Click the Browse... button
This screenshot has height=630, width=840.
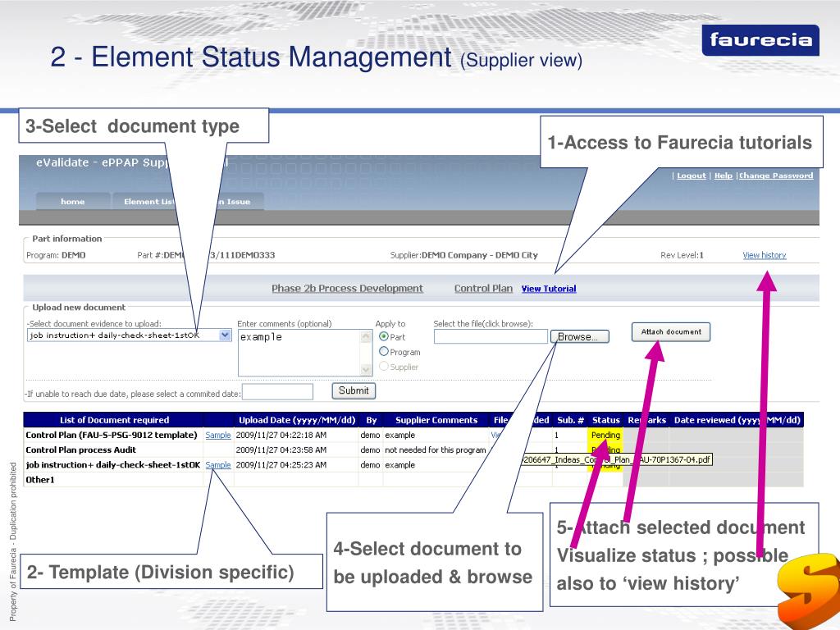(x=580, y=336)
